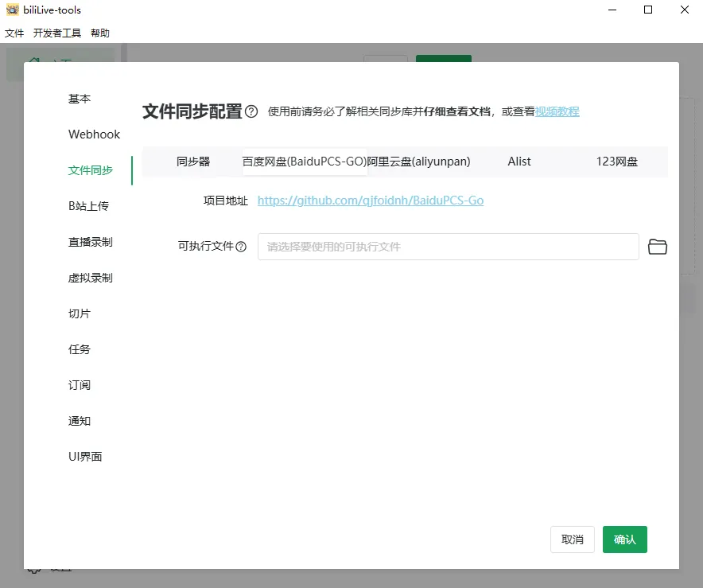This screenshot has height=588, width=703.
Task: Confirm settings with the 确认 button
Action: (625, 539)
